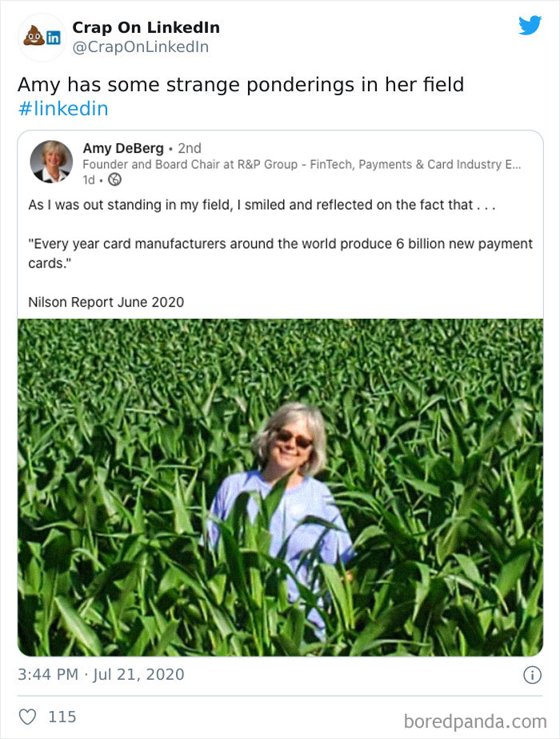Click the '1d' post age label
The height and width of the screenshot is (739, 560).
(89, 178)
